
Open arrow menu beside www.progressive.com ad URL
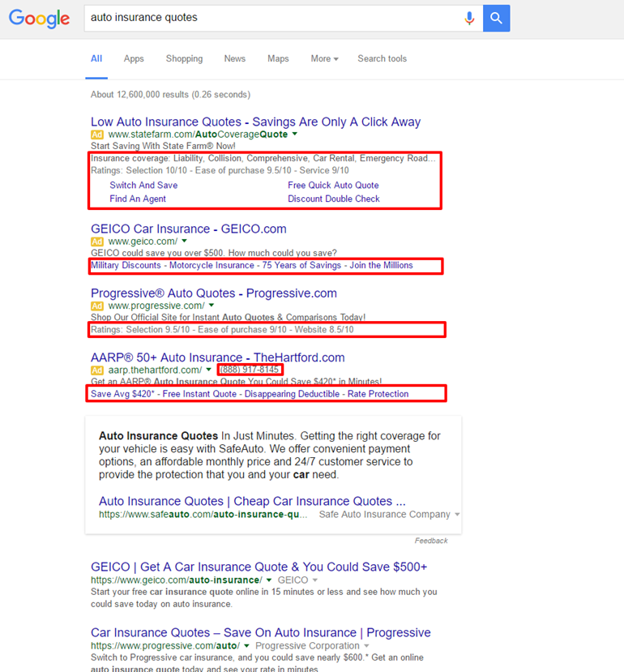tap(212, 306)
